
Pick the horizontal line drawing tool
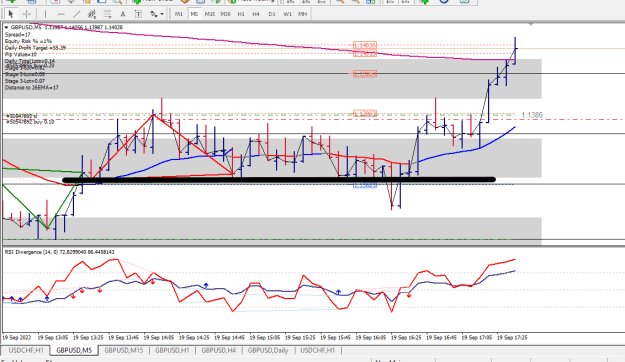(61, 14)
